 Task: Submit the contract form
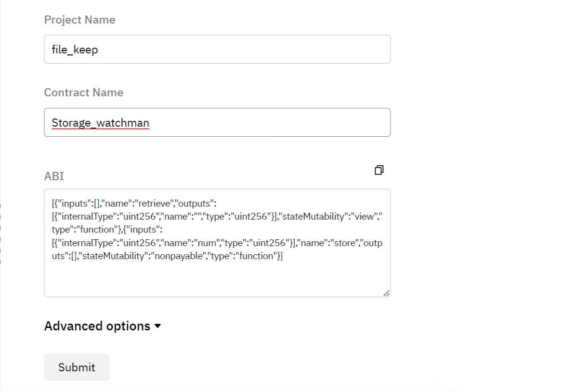click(x=77, y=367)
